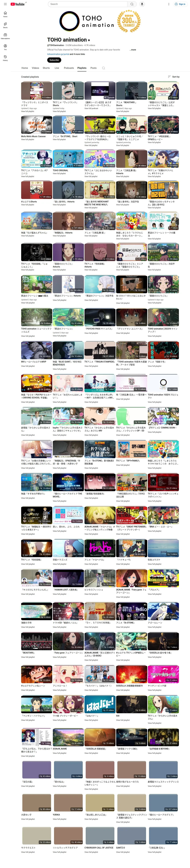View full playlist under XAI
This screenshot has height=868, width=190.
[123, 720]
